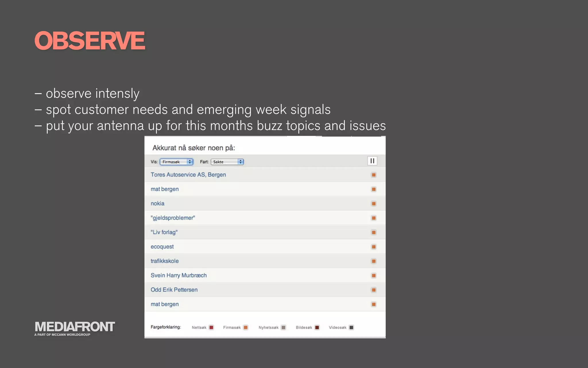Click the orange square beside Odd Erik Pettersen
Image resolution: width=588 pixels, height=368 pixels.
(x=374, y=290)
